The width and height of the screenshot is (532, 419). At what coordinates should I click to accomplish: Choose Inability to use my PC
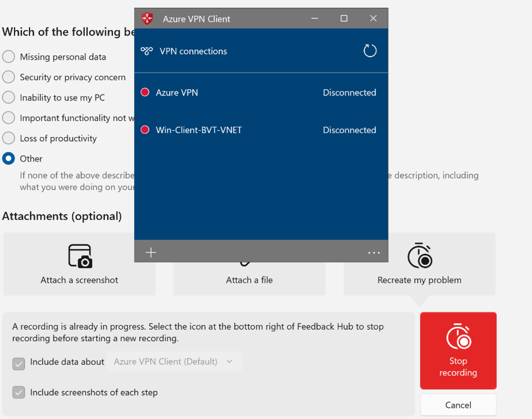pyautogui.click(x=9, y=97)
